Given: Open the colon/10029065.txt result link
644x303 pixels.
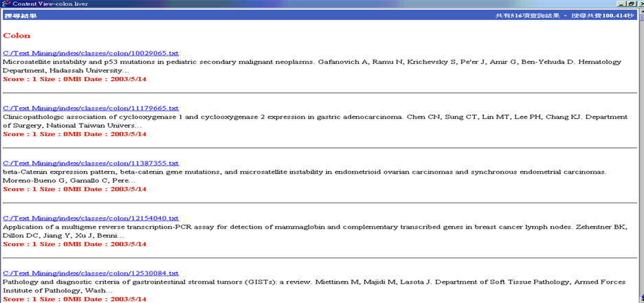Looking at the screenshot, I should point(91,53).
